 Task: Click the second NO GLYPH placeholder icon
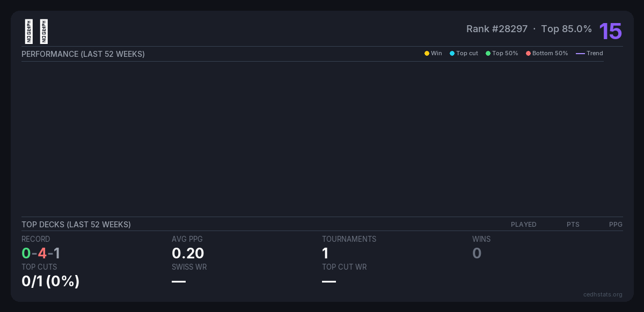pos(44,32)
